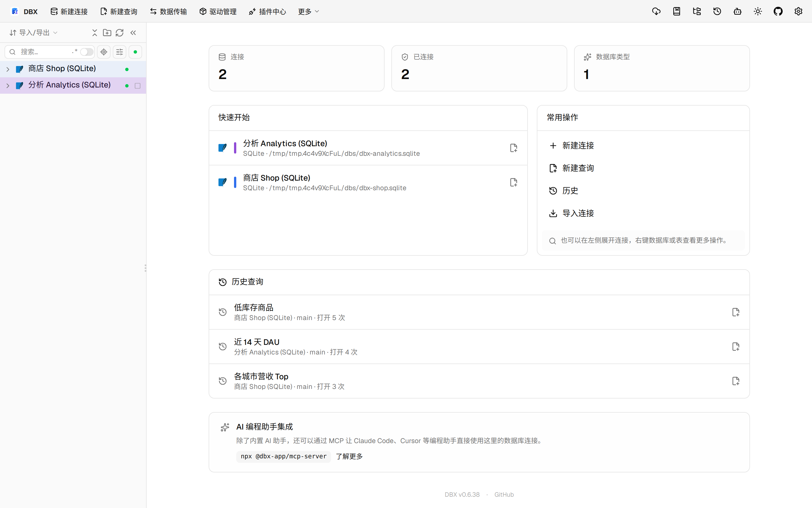Open the GitHub icon in top bar
This screenshot has width=812, height=508.
778,11
